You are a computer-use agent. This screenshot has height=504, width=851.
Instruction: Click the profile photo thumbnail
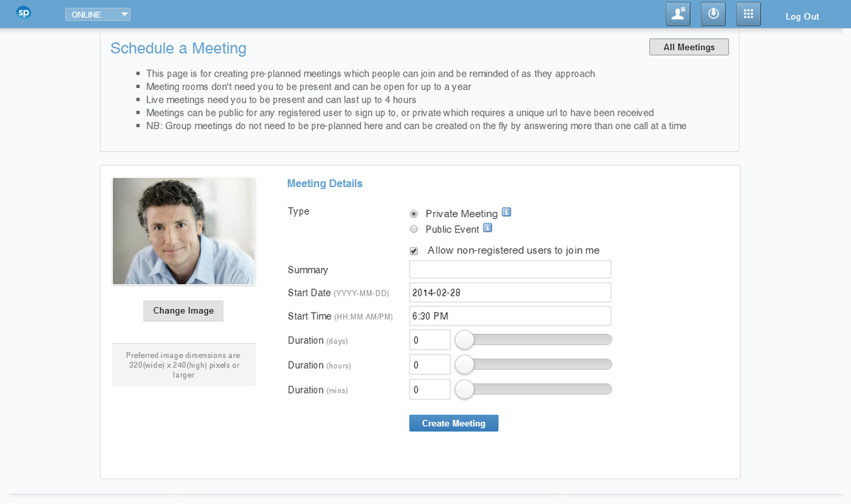click(184, 231)
